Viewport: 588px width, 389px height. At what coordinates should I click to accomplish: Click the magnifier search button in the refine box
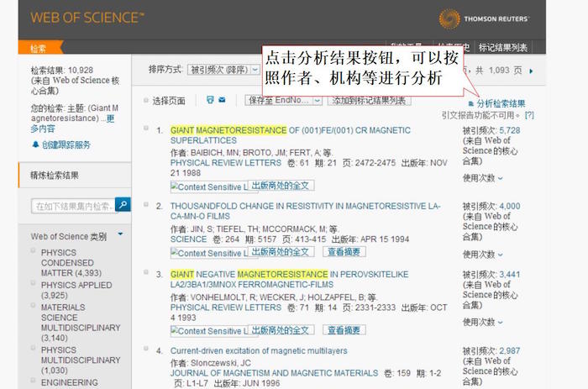[123, 204]
